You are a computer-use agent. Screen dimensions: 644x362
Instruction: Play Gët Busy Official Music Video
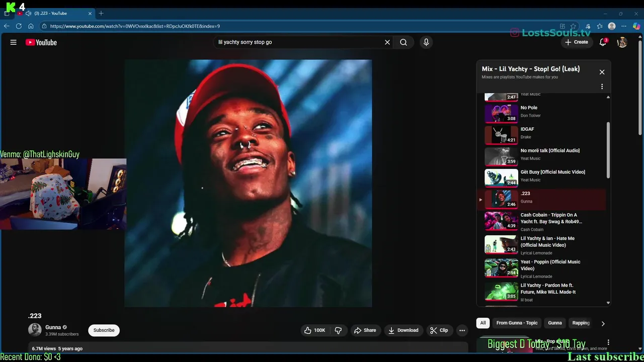[541, 177]
